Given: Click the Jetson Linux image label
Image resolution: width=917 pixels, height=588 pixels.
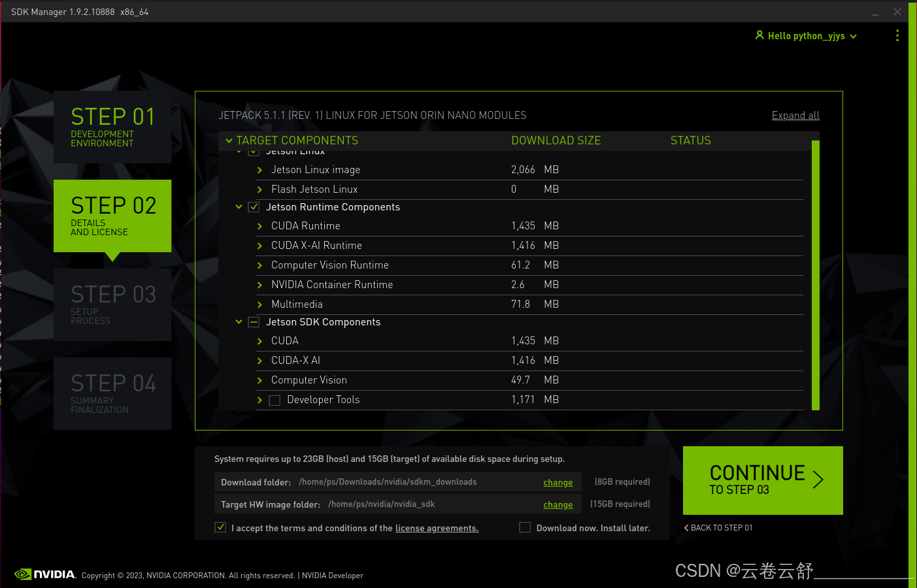Looking at the screenshot, I should [316, 170].
